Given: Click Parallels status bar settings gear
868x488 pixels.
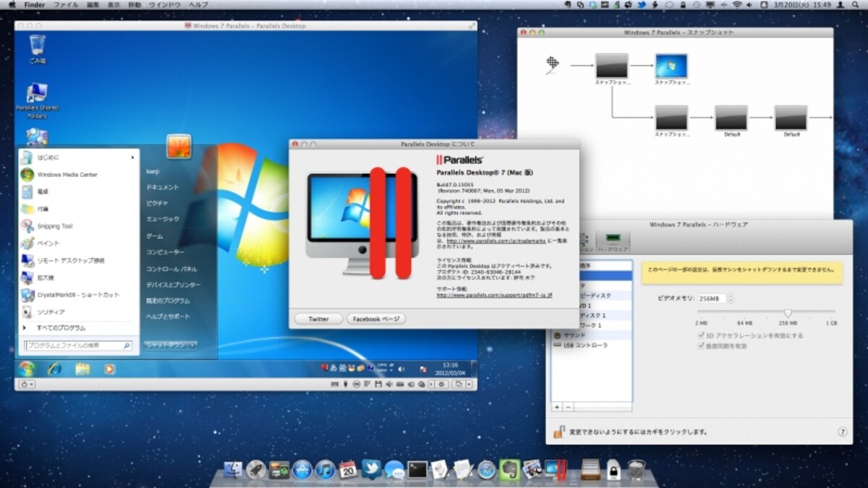Looking at the screenshot, I should click(441, 384).
